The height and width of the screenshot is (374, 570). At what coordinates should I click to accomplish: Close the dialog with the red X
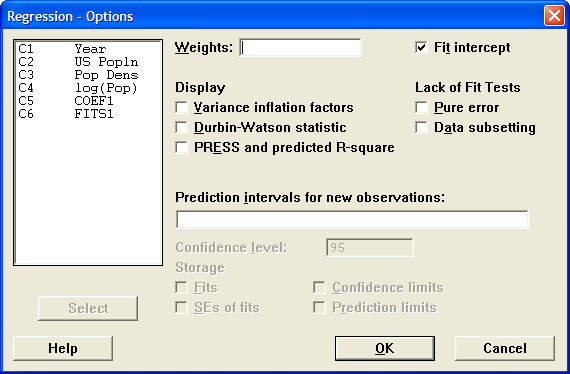click(554, 16)
